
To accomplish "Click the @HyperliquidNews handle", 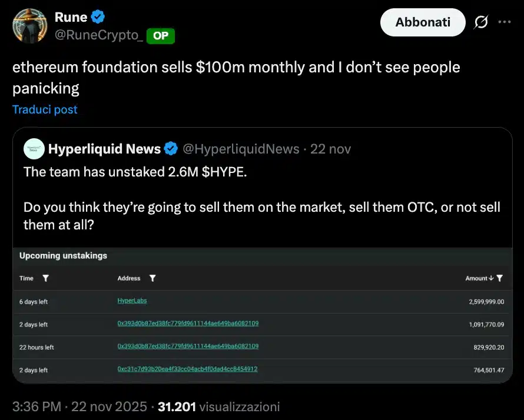I will (x=241, y=149).
